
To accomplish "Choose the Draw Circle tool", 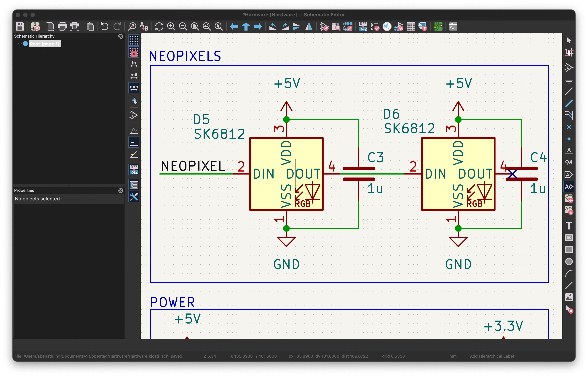I will pyautogui.click(x=569, y=262).
